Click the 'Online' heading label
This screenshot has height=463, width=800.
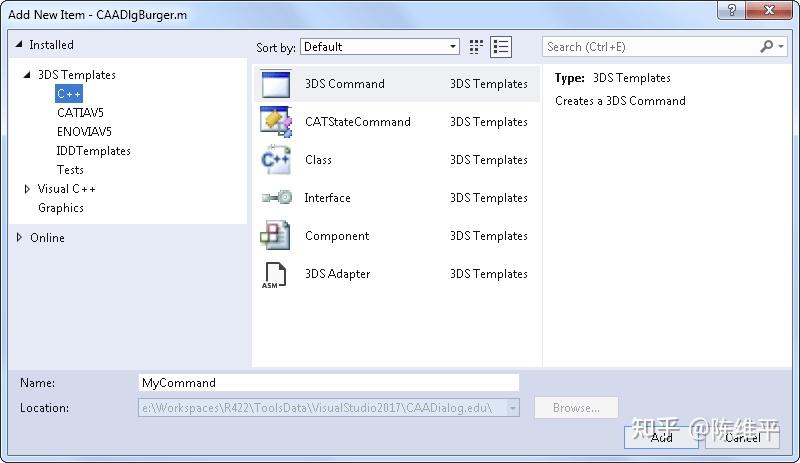tap(47, 237)
